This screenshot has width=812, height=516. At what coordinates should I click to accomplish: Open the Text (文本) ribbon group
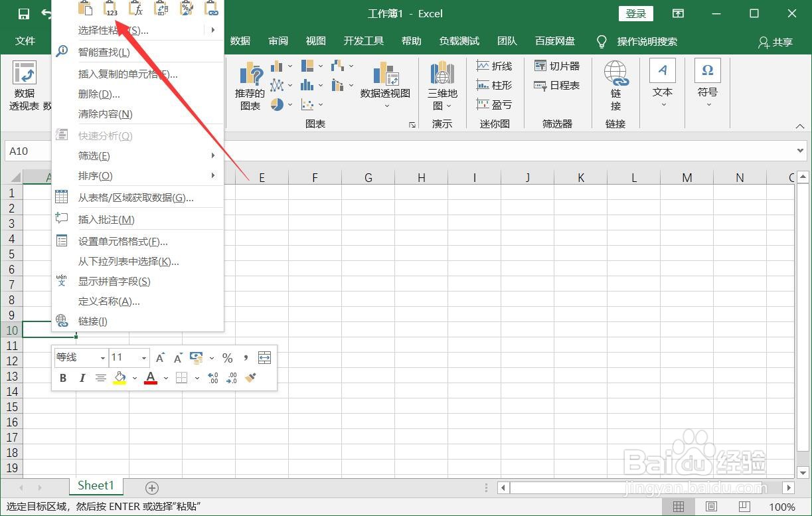click(663, 84)
